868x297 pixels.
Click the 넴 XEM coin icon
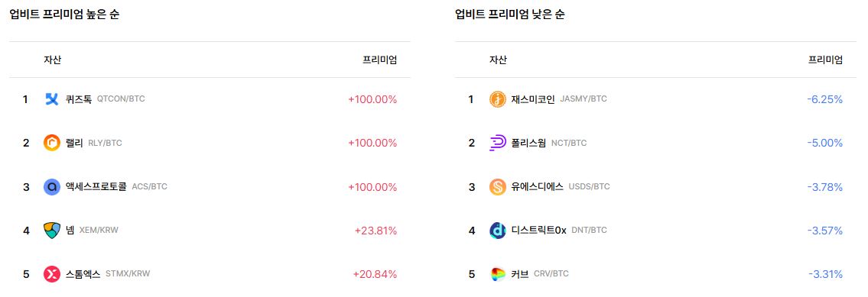[x=51, y=231]
